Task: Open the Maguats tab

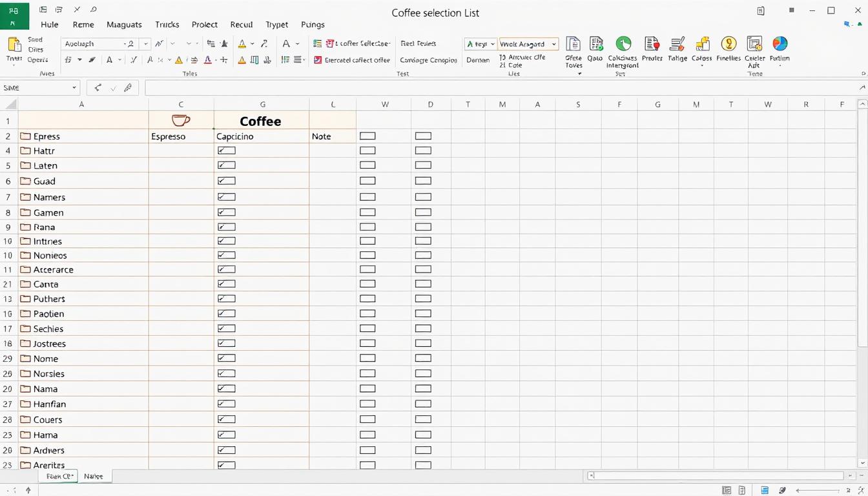Action: (124, 25)
